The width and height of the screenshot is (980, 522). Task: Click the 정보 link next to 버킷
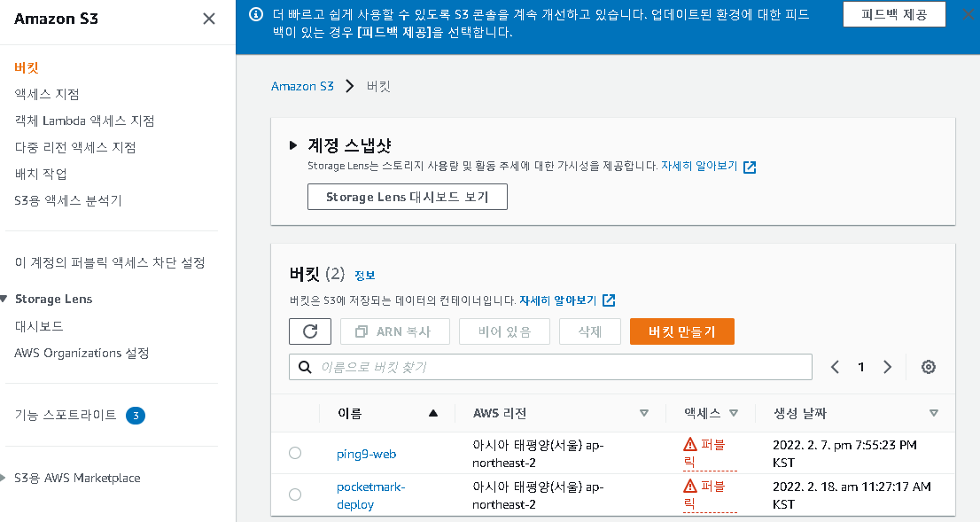point(365,276)
